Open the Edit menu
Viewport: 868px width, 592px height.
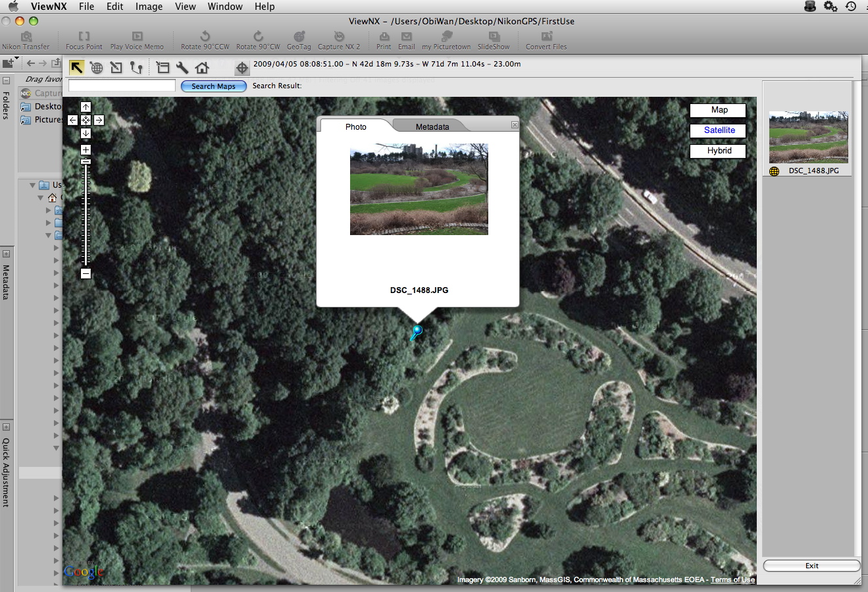pyautogui.click(x=115, y=7)
